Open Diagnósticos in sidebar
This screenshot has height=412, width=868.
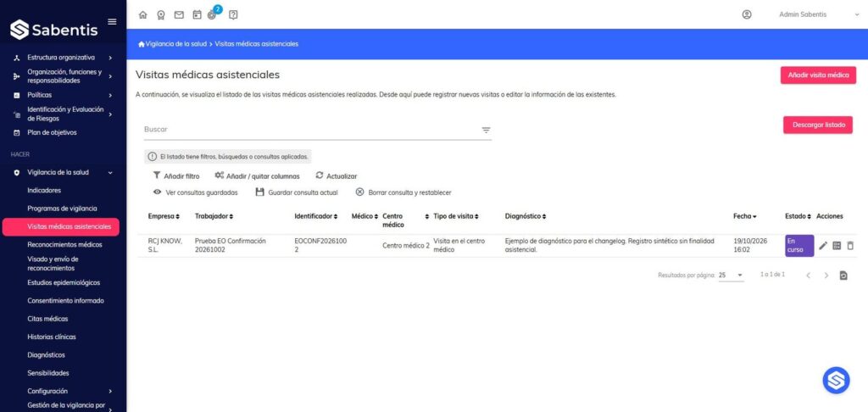pyautogui.click(x=46, y=355)
